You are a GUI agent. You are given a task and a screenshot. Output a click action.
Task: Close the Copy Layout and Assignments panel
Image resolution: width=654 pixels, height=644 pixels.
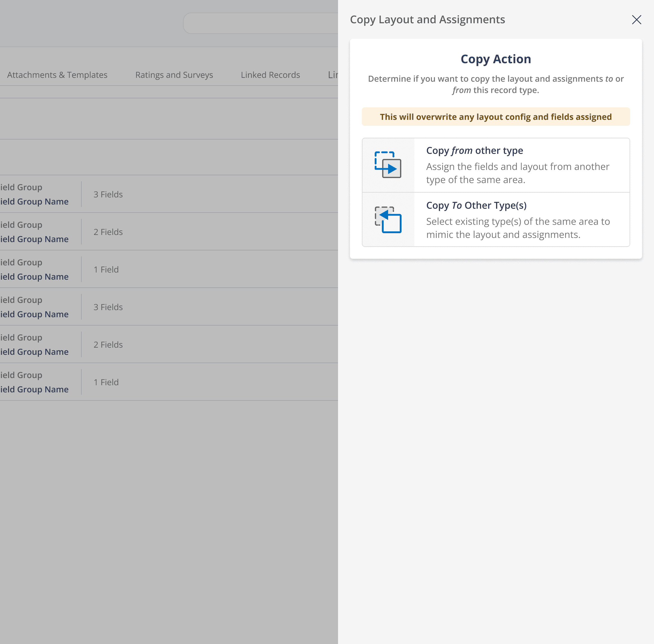tap(636, 20)
